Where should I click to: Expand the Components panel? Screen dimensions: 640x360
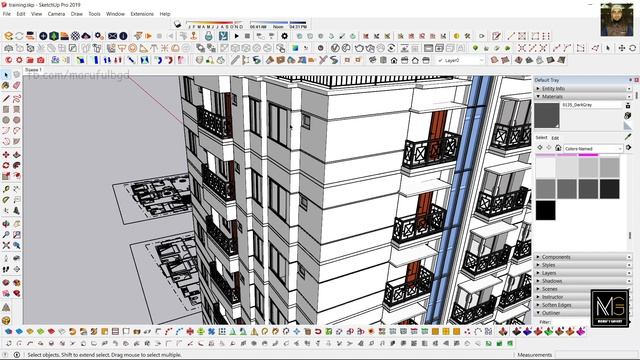584,257
